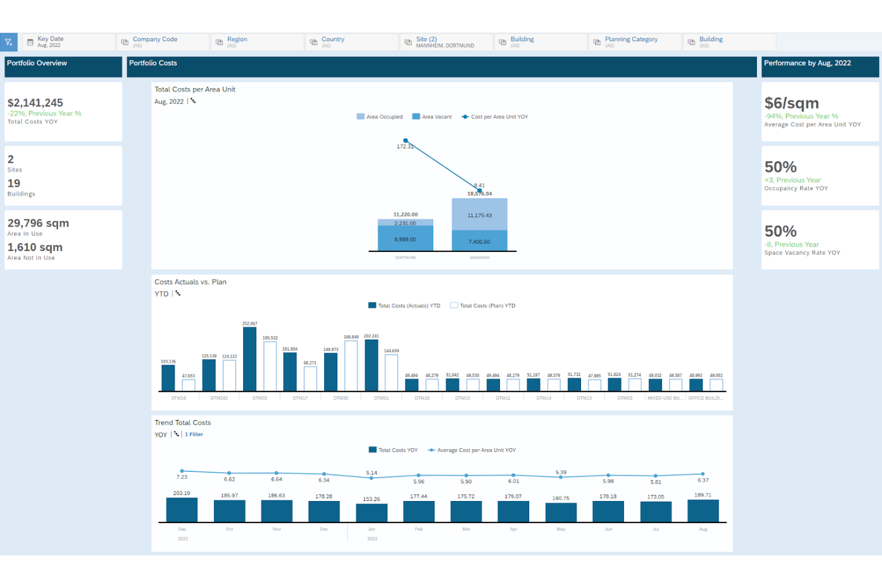Open drill options beside YTD in Costs Actuals
The height and width of the screenshot is (588, 882).
[x=178, y=293]
